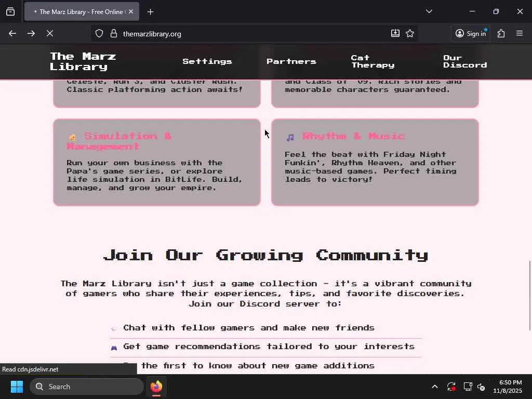Click the sync status tray icon
The width and height of the screenshot is (532, 399).
pos(451,387)
